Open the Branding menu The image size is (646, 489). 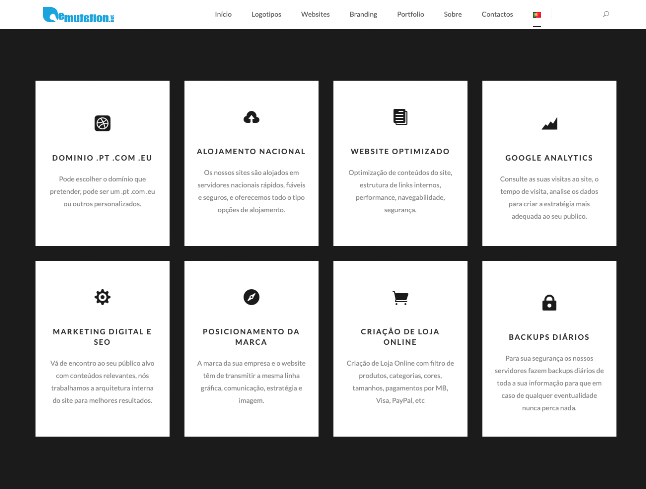click(x=363, y=14)
